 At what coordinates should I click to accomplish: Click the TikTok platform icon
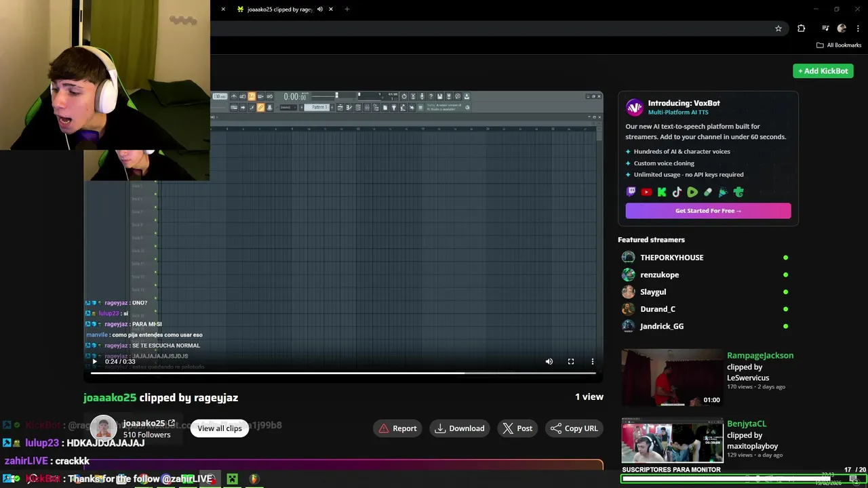click(x=677, y=192)
